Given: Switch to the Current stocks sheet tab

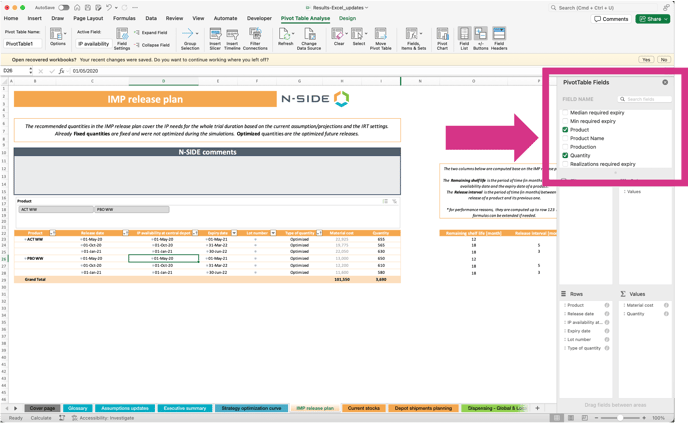Looking at the screenshot, I should [364, 408].
